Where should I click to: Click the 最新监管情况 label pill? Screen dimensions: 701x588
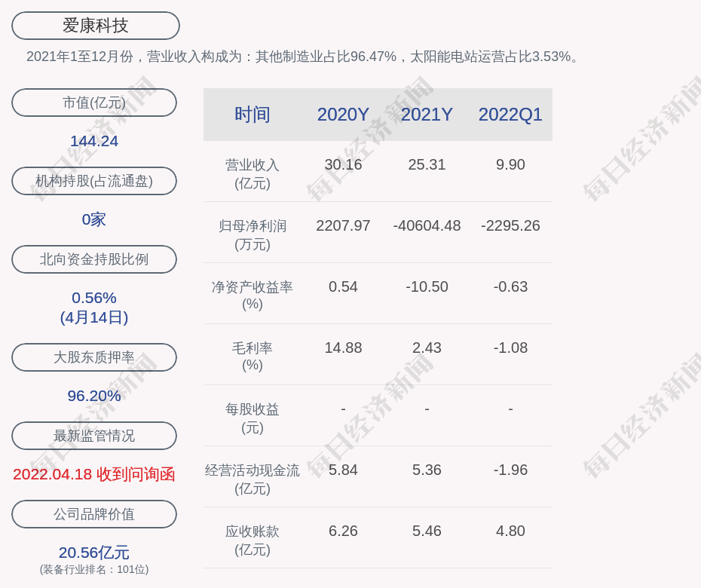(94, 436)
